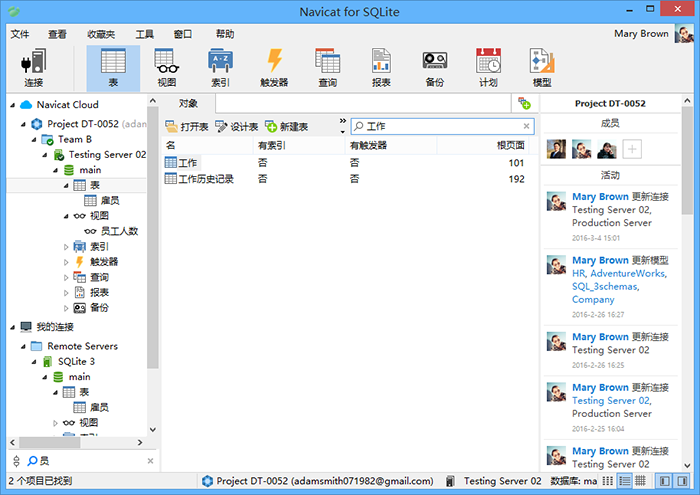
Task: Select 雇员 table under Testing Server 02
Action: pyautogui.click(x=102, y=201)
